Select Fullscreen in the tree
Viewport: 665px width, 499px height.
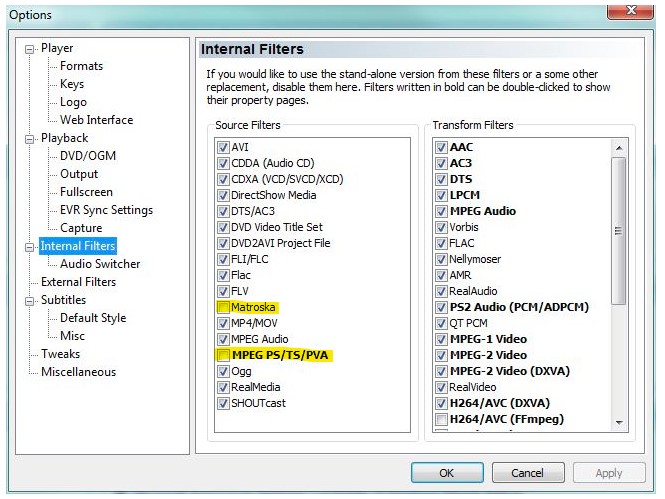pos(87,192)
